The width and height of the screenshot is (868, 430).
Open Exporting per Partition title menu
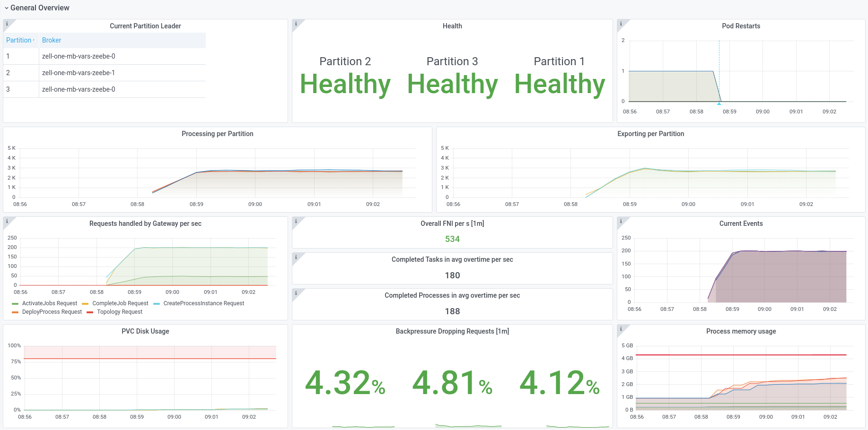click(650, 134)
